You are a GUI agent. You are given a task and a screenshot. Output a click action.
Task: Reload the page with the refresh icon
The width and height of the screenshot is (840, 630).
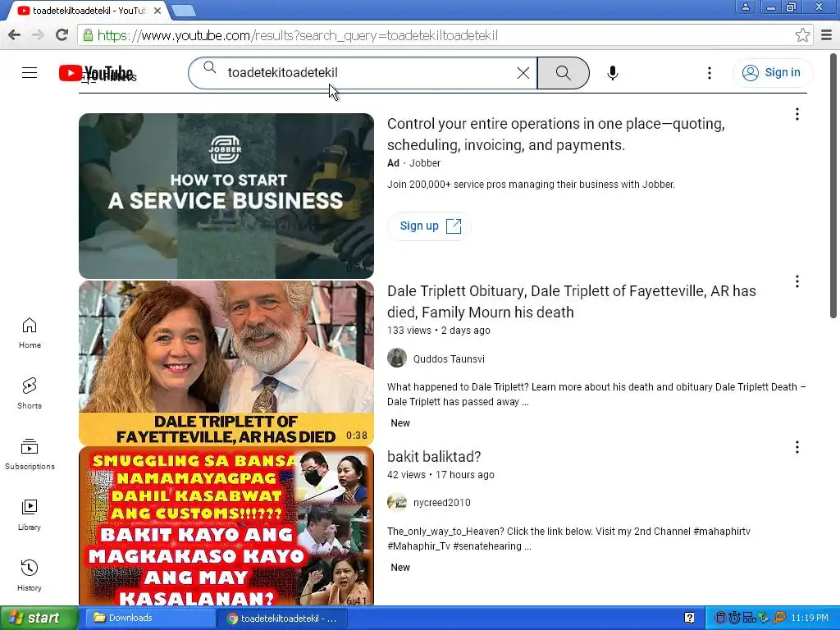pos(62,35)
